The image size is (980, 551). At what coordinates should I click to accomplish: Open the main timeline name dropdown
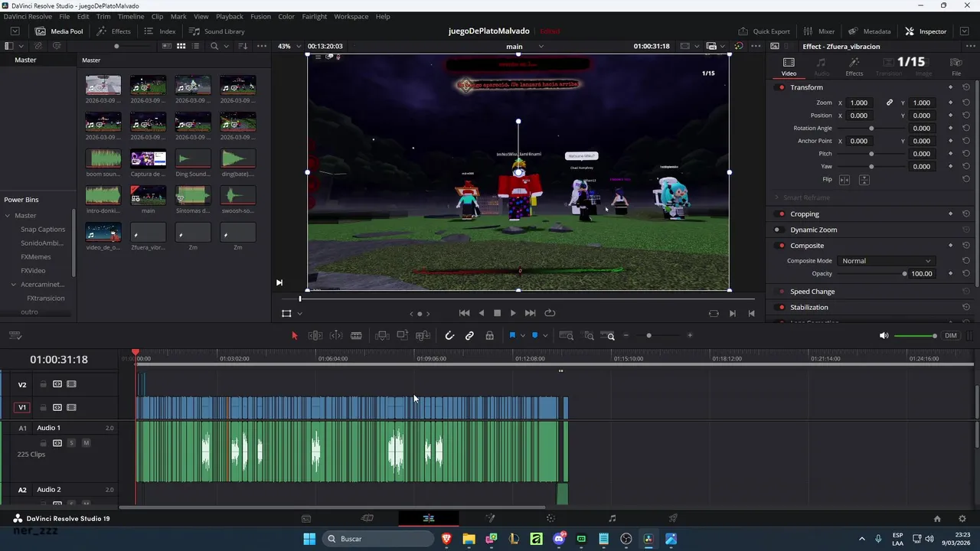click(541, 46)
